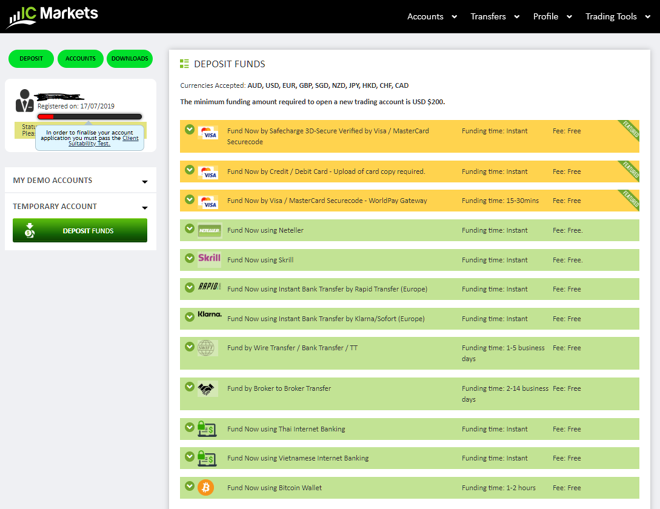The image size is (660, 509).
Task: Click 'Funding time: 15-30mins' in the WorldPay row
Action: coord(500,200)
